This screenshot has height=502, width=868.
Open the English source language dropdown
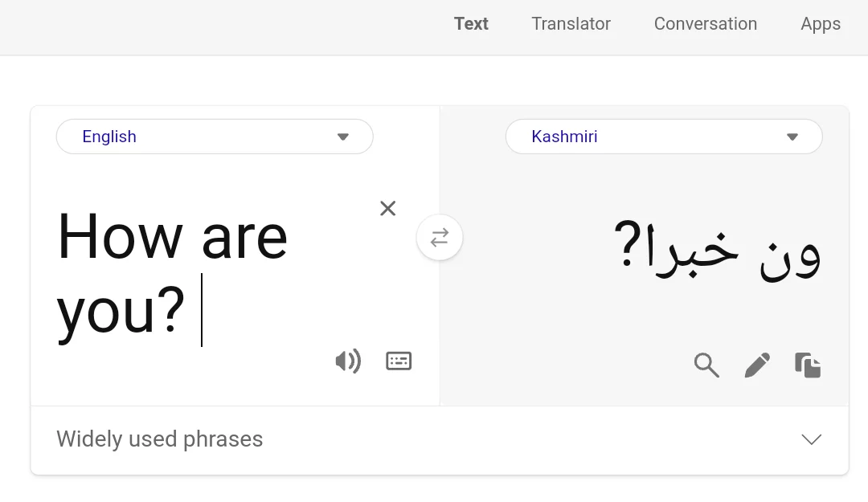coord(214,137)
